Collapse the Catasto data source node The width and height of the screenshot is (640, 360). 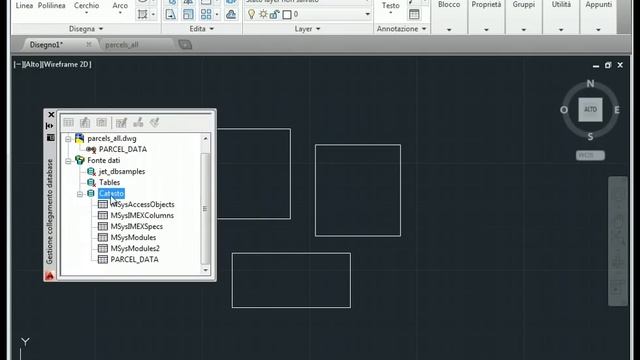[80, 194]
